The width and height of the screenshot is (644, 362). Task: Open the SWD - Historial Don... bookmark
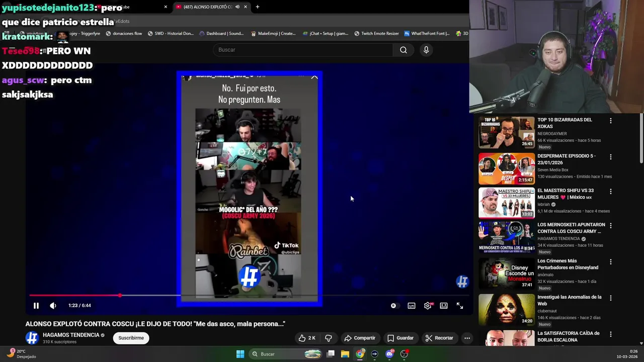(171, 34)
